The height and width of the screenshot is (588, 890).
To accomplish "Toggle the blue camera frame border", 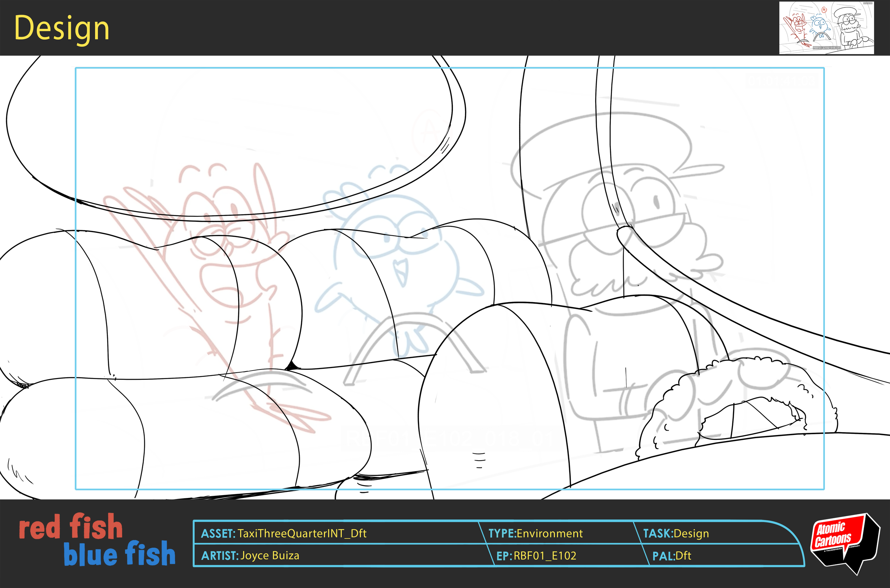I will [x=450, y=68].
